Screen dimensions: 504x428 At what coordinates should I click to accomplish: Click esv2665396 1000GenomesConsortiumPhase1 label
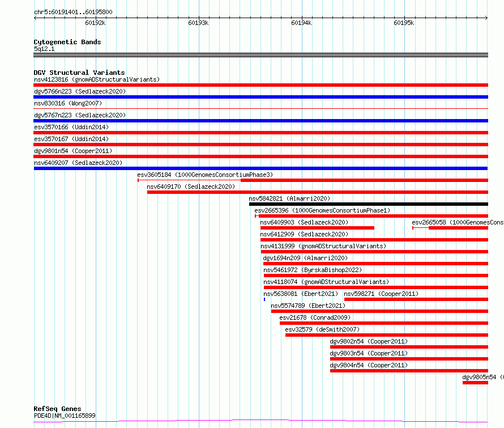point(322,210)
